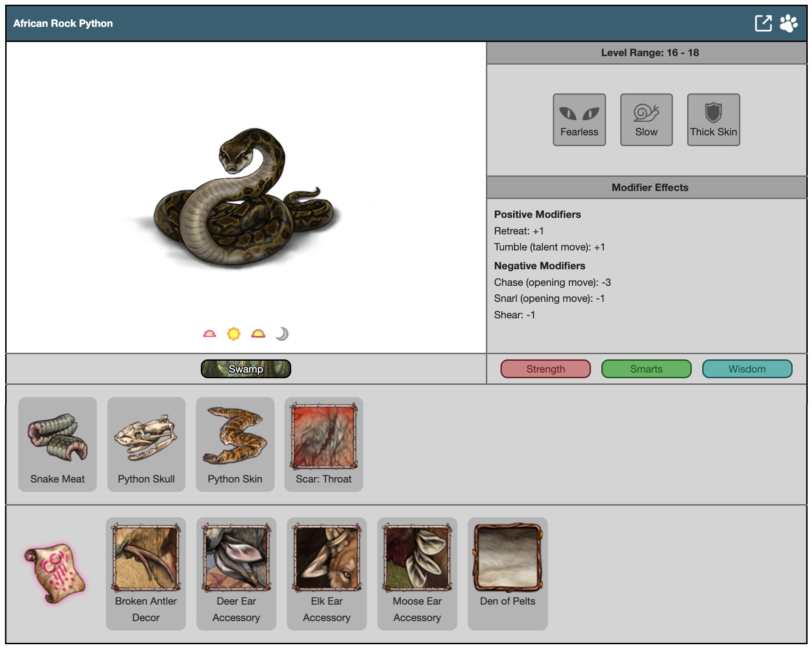The width and height of the screenshot is (812, 648).
Task: Open the external link icon in header
Action: pyautogui.click(x=763, y=23)
